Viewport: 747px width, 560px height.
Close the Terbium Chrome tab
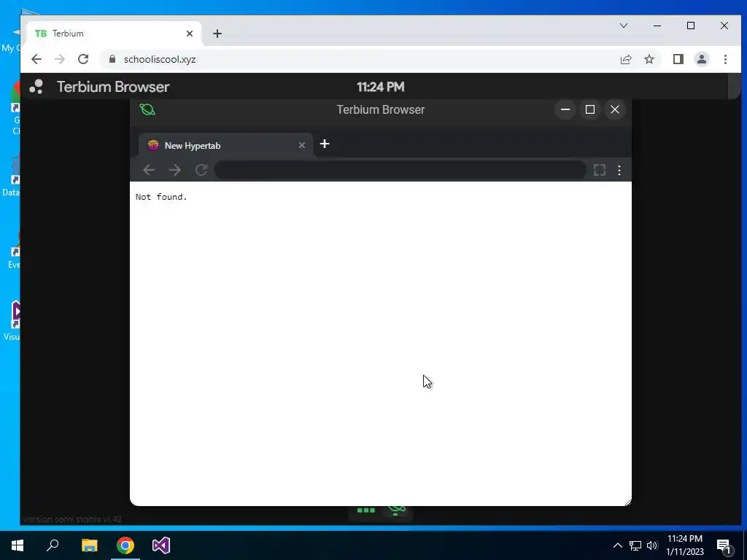click(190, 34)
